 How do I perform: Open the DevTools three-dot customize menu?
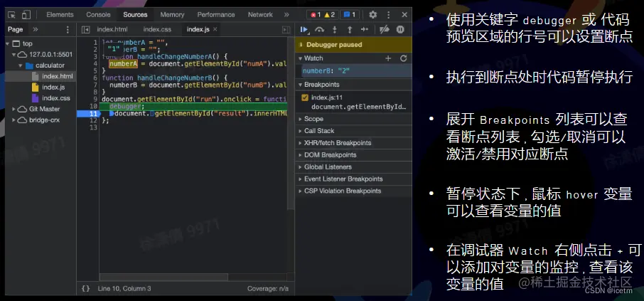(389, 15)
